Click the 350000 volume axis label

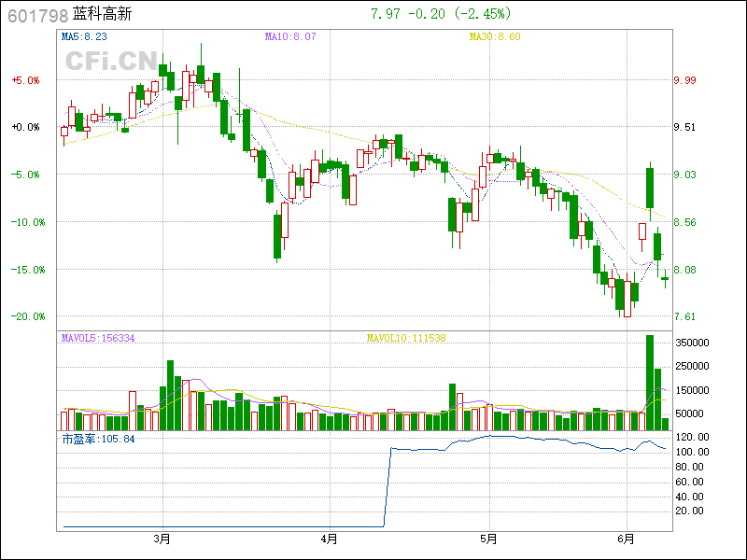(692, 343)
